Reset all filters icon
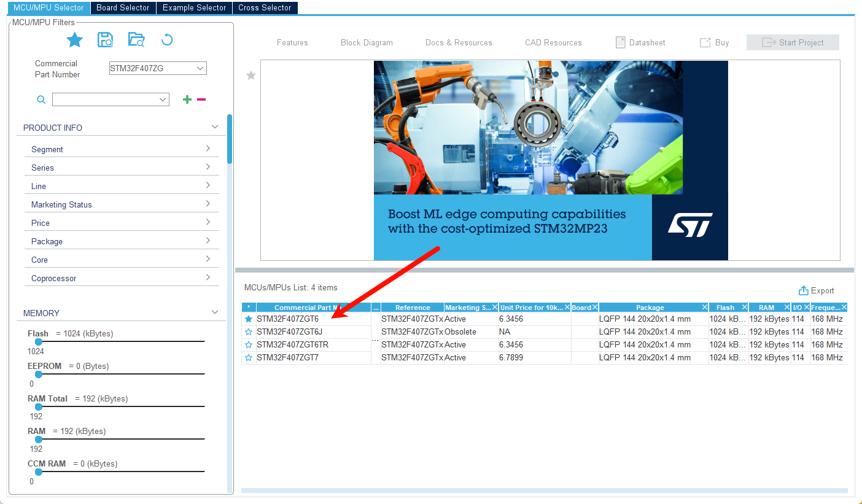The width and height of the screenshot is (862, 504). [167, 40]
